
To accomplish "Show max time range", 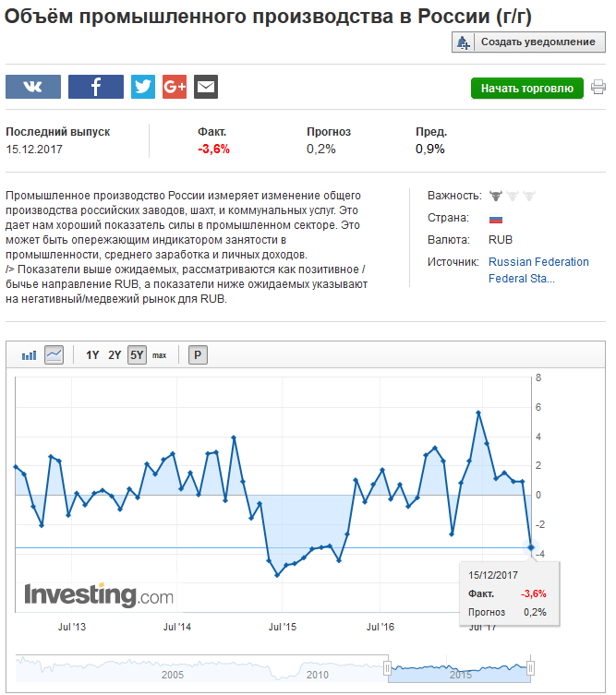I will click(x=159, y=354).
